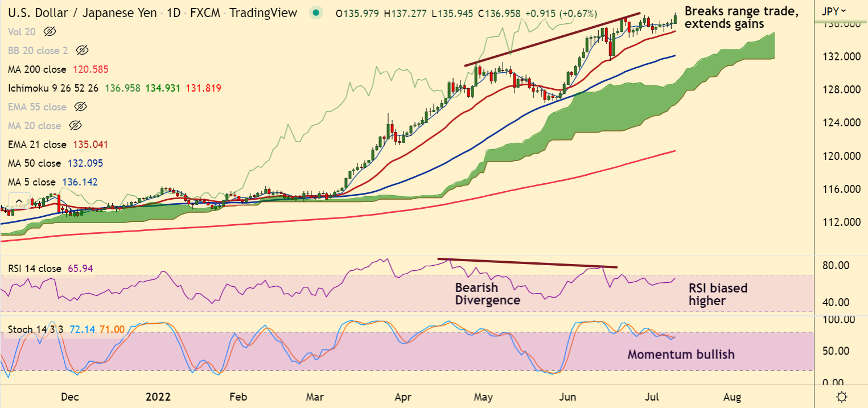Click the 'Bearish Divergence' annotation text
This screenshot has width=868, height=408.
click(x=488, y=294)
